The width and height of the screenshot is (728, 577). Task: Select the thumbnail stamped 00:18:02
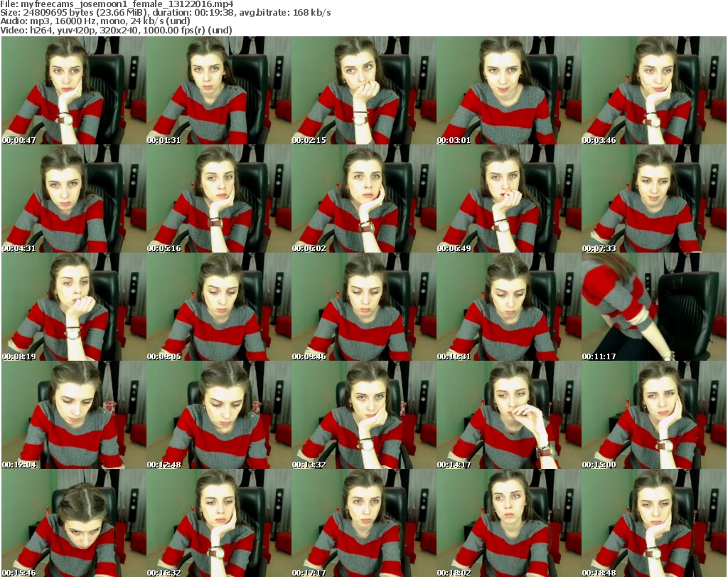[509, 523]
